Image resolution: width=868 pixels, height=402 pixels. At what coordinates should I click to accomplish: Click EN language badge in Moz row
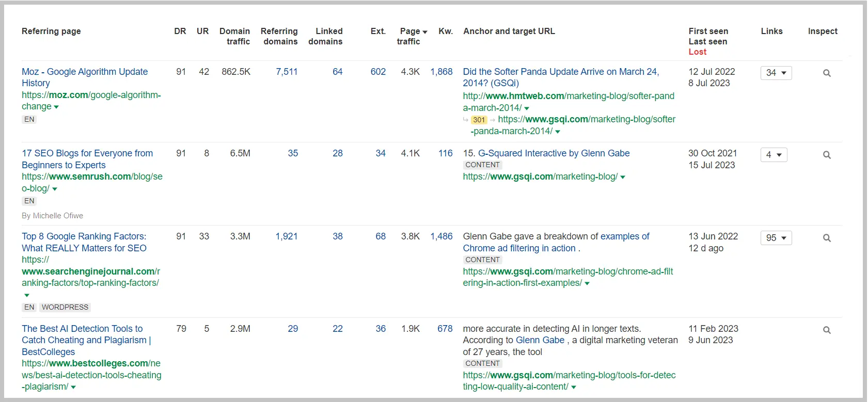coord(29,119)
